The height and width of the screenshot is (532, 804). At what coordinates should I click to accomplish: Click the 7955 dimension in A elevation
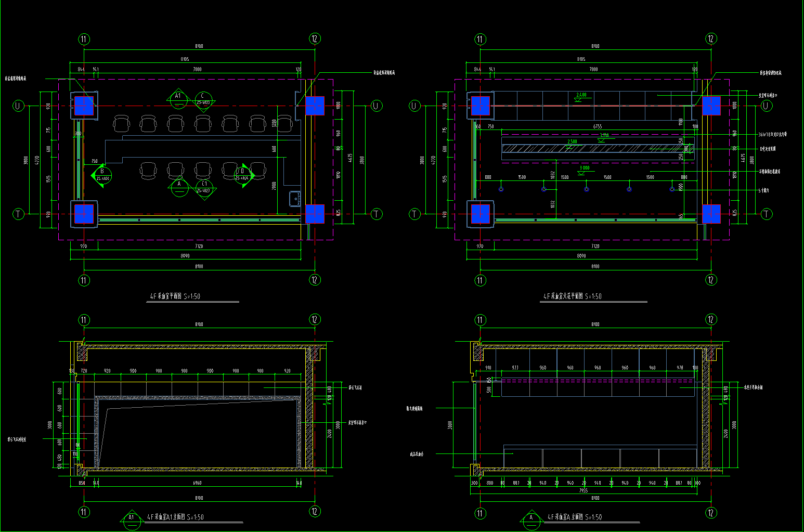point(583,490)
